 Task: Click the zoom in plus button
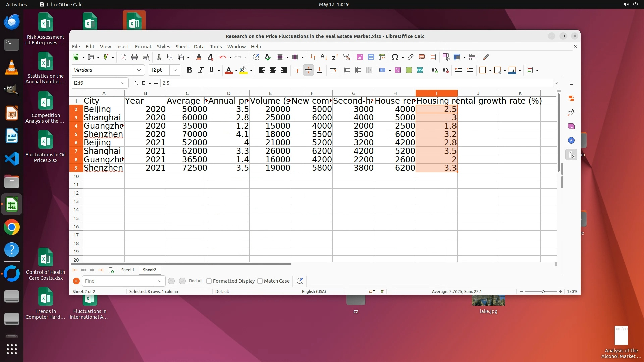coord(560,292)
